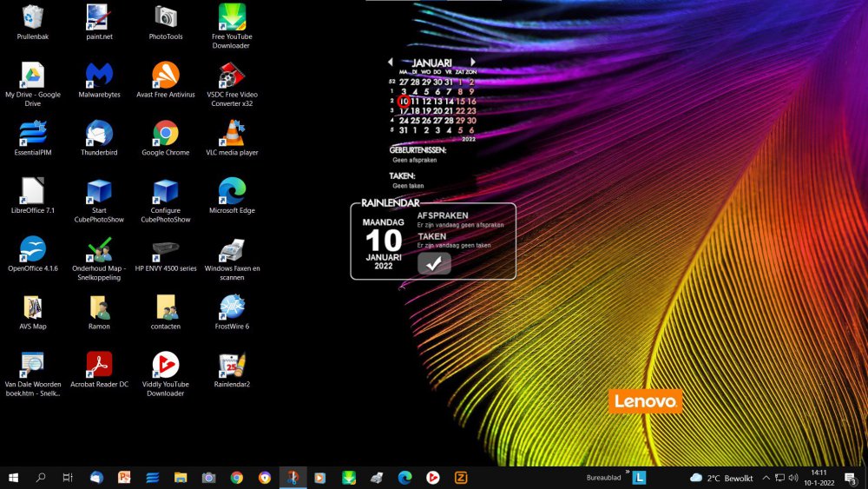
Task: Expand the hidden system tray icons chevron
Action: 766,478
